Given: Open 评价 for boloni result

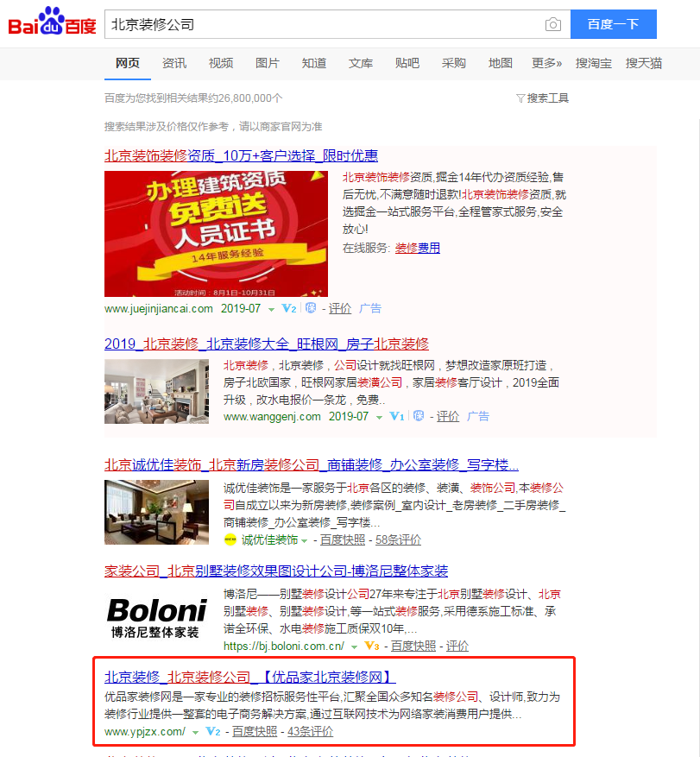Looking at the screenshot, I should [x=457, y=647].
